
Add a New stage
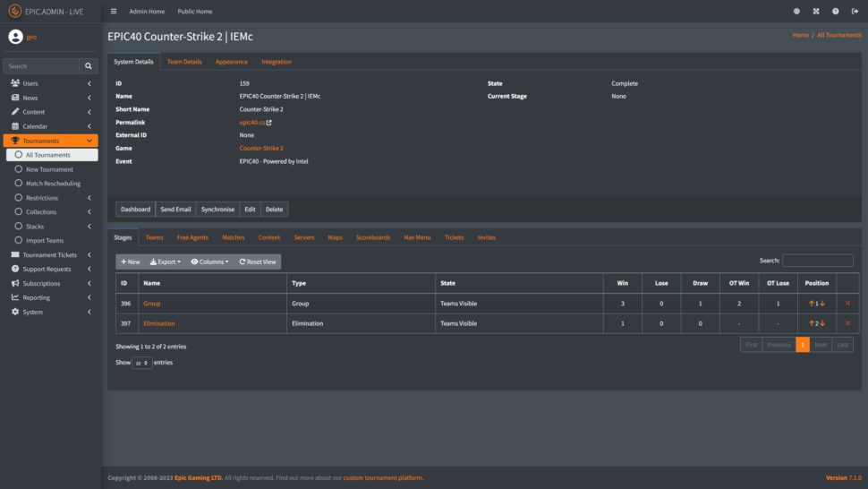point(131,262)
